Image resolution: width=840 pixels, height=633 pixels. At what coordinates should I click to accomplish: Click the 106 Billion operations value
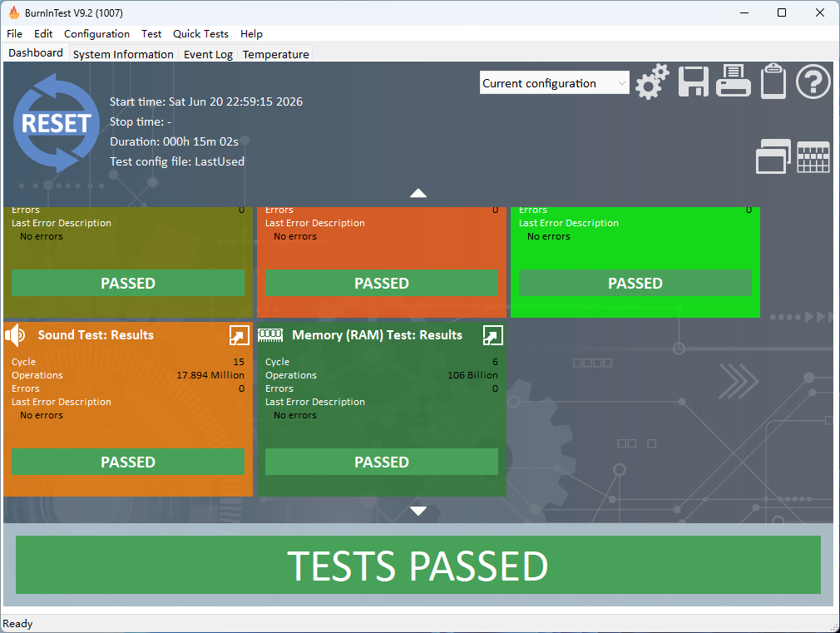click(472, 375)
